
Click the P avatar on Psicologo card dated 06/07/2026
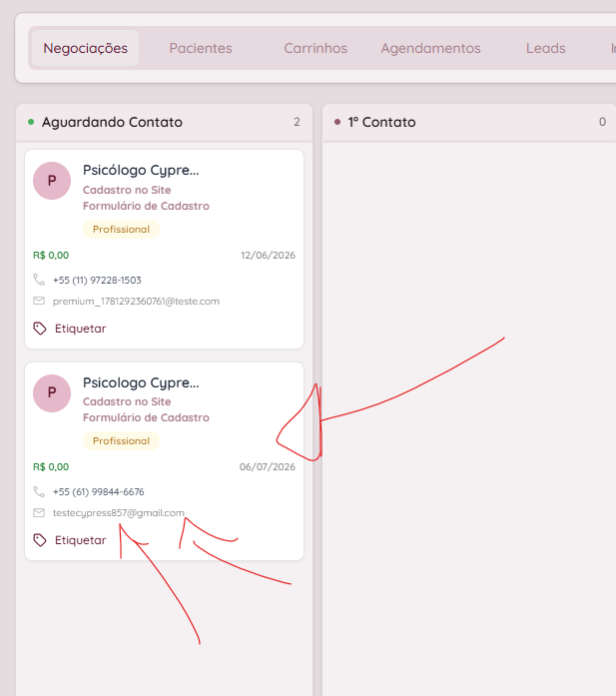coord(52,393)
